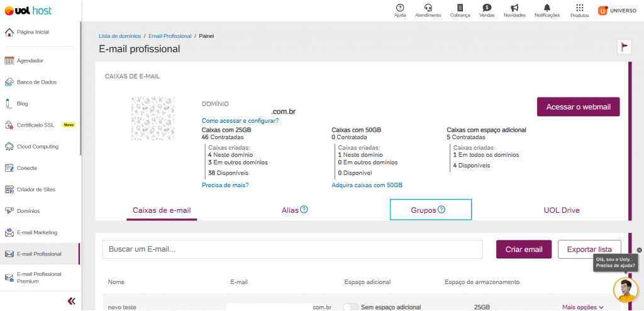
Task: Click the Banco de Dados icon
Action: click(9, 82)
